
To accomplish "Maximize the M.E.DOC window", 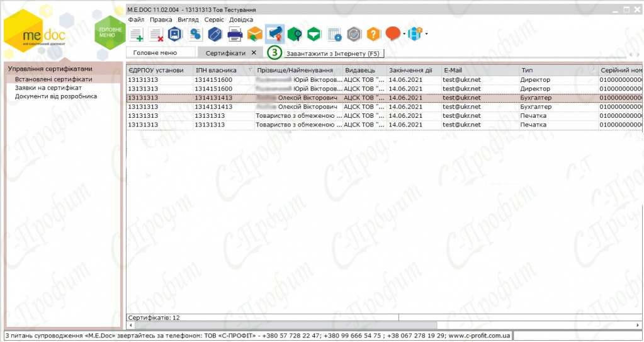I will click(x=626, y=9).
